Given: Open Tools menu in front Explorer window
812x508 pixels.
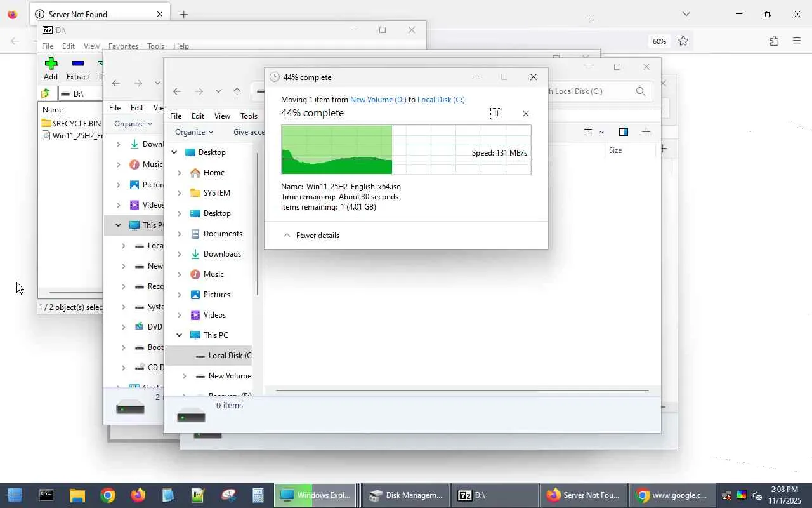Looking at the screenshot, I should 249,116.
